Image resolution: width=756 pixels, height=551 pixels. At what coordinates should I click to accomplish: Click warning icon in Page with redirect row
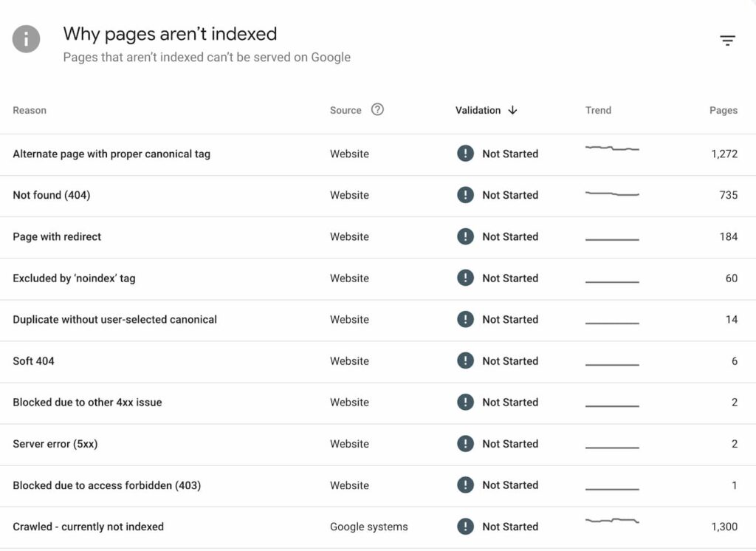point(465,236)
